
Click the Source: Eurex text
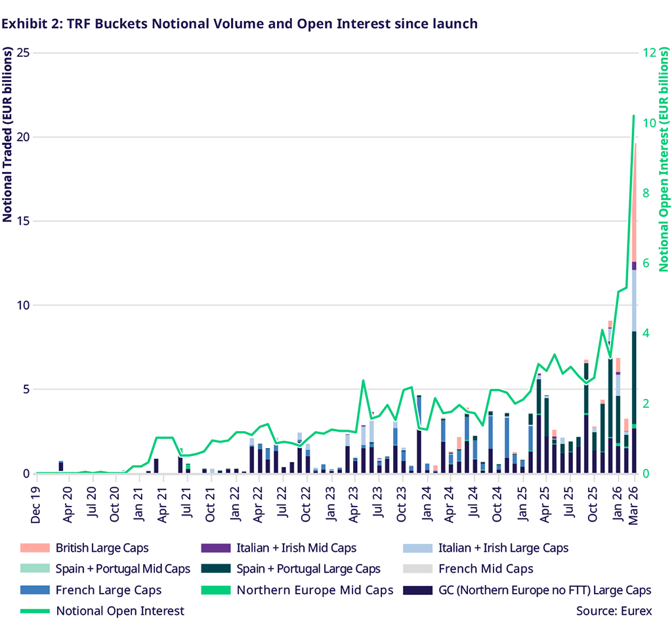tap(614, 611)
